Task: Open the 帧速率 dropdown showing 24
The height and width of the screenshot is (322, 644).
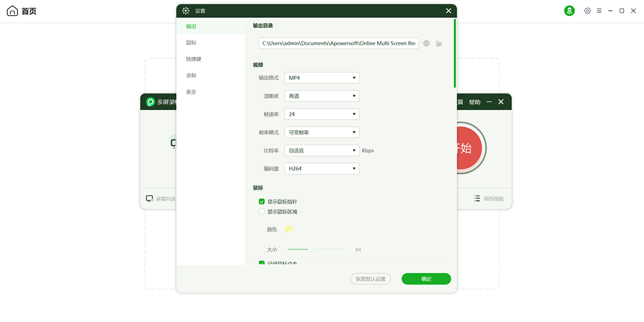Action: (321, 114)
